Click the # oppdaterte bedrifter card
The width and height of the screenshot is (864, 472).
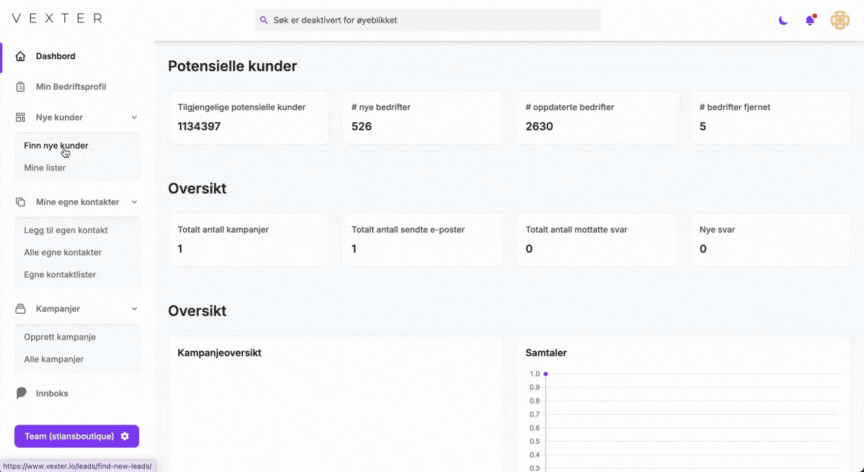coord(596,118)
